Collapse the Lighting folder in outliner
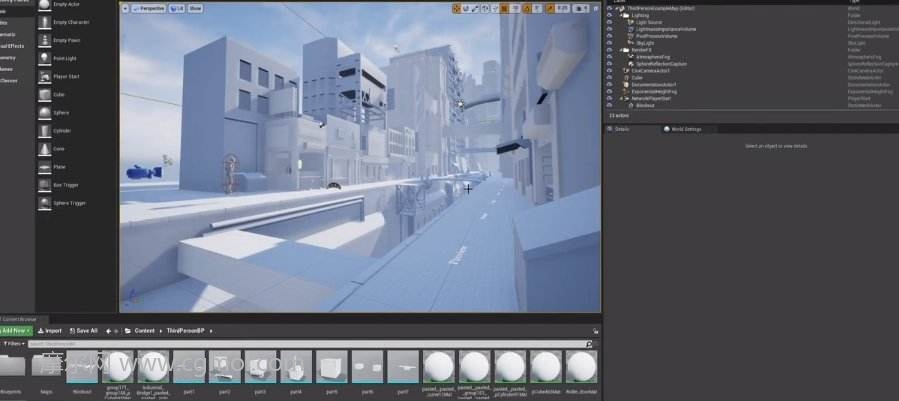 click(x=620, y=15)
